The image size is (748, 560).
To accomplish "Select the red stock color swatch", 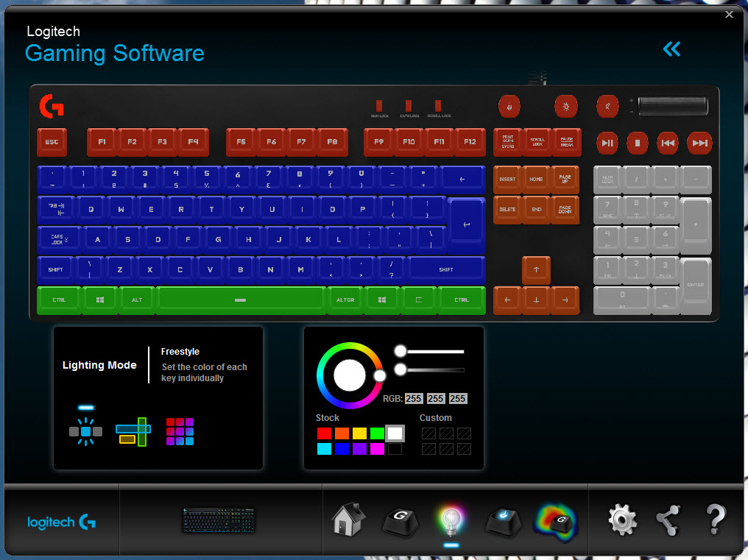I will coord(325,433).
